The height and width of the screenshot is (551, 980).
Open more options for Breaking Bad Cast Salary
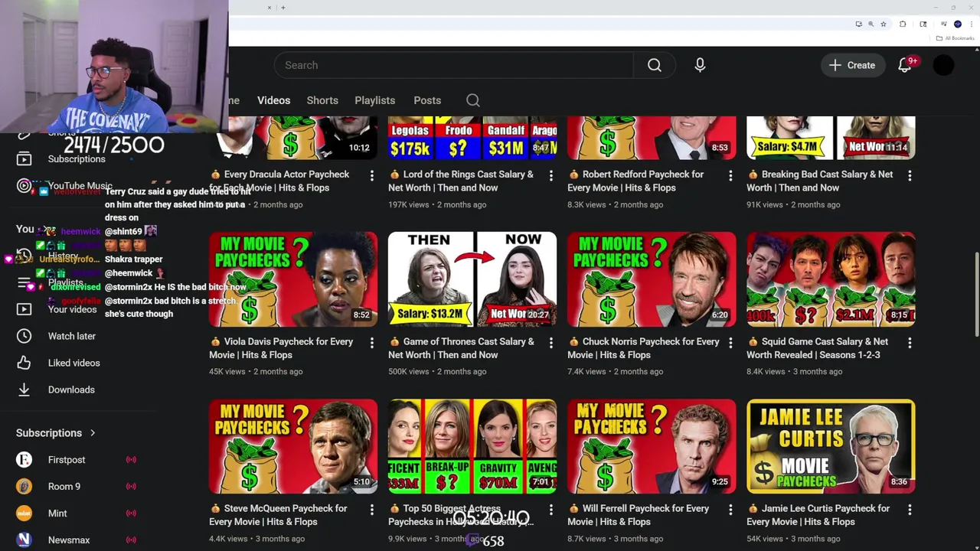[x=910, y=176]
